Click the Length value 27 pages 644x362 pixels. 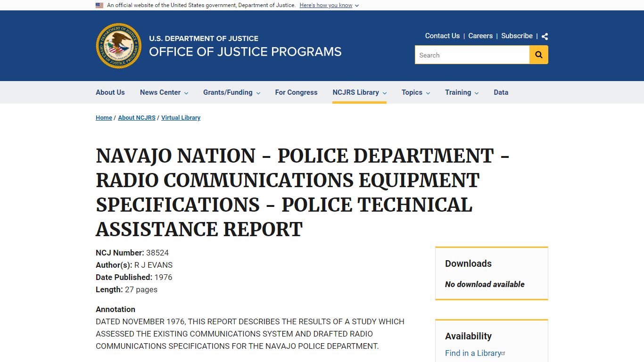(141, 289)
